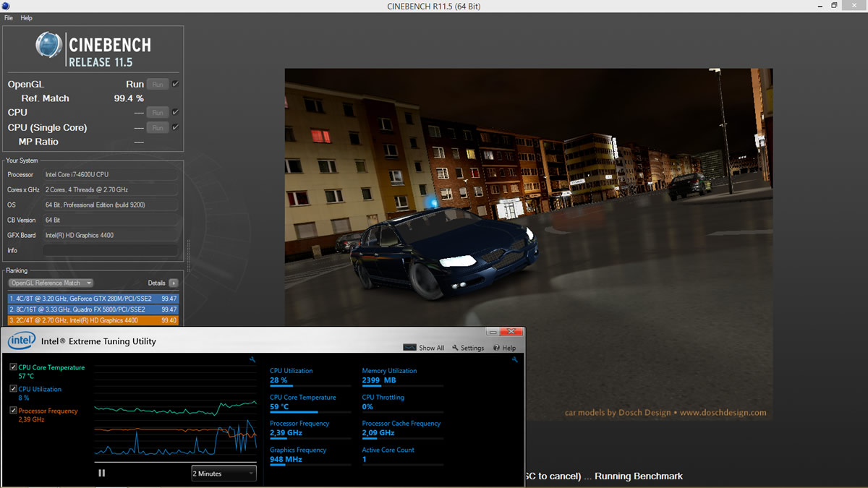This screenshot has height=488, width=868.
Task: Click the www.doschdesign.com credit text
Action: (723, 413)
